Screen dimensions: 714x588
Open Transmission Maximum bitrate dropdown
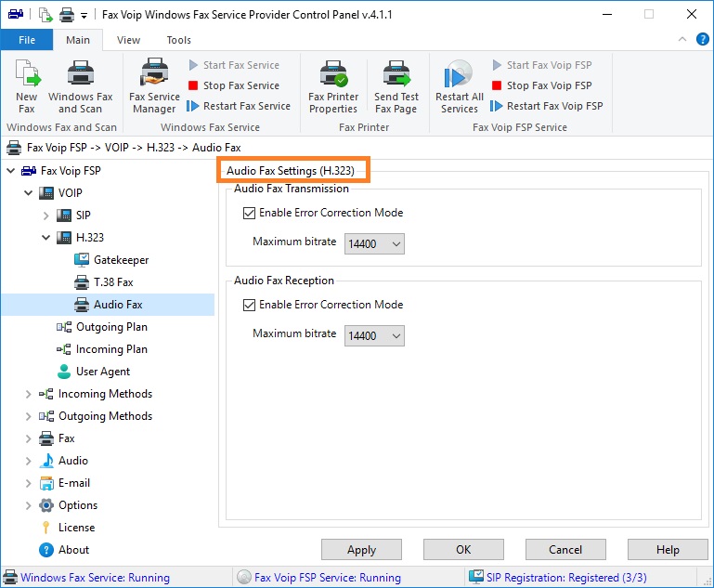374,243
